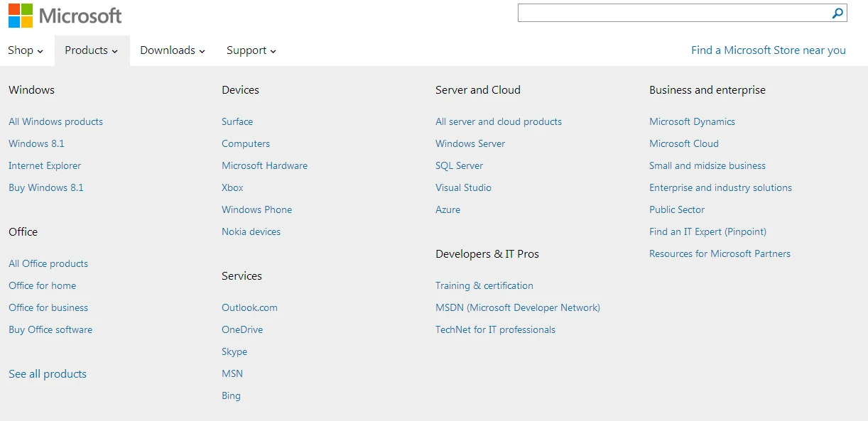Click Small and midsize business
The width and height of the screenshot is (868, 421).
pyautogui.click(x=707, y=165)
